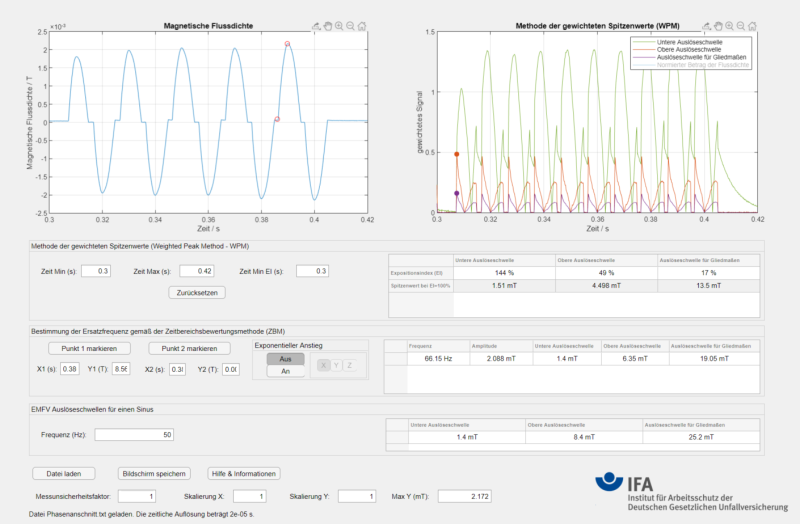This screenshot has width=800, height=524.
Task: Click zoom-out magnifier on the WPM plot
Action: [741, 25]
